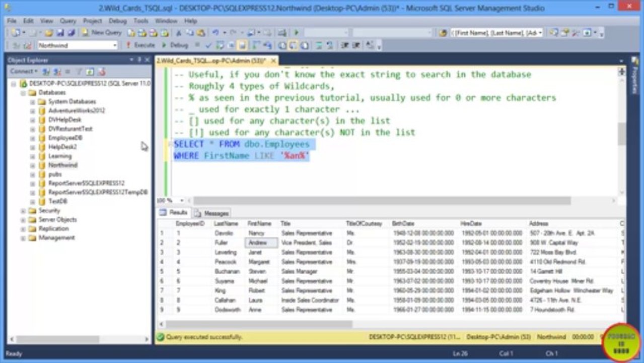Screen dimensions: 644x363
Task: Click the Northwind database icon in the tree
Action: click(x=42, y=165)
